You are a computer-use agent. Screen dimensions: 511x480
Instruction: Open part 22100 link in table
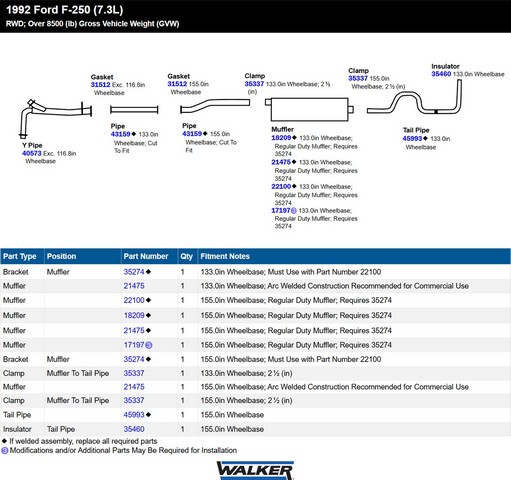pos(134,300)
